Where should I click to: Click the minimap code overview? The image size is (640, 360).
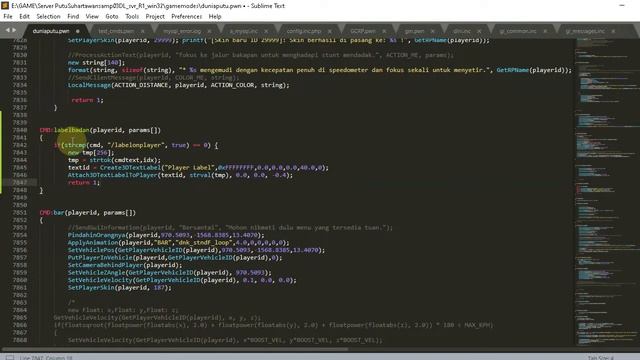click(x=607, y=192)
